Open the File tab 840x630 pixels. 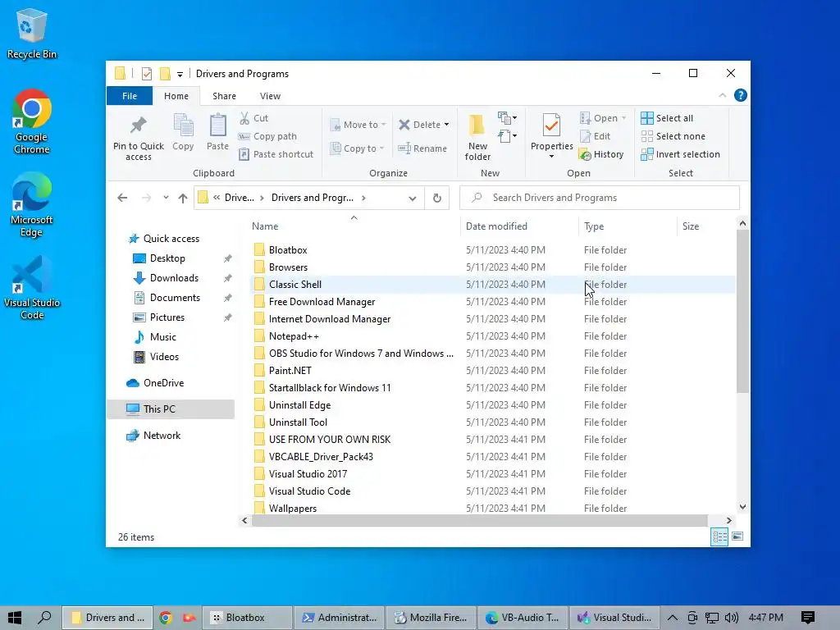129,96
